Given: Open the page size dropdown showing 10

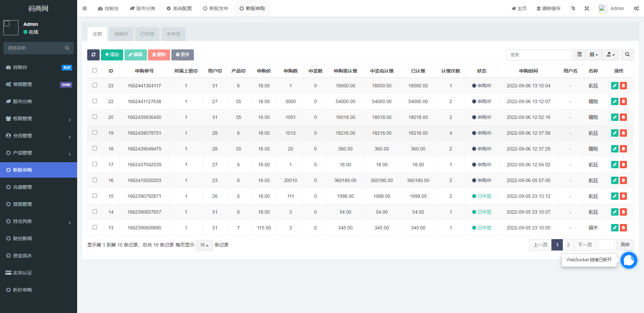Looking at the screenshot, I should (x=204, y=245).
